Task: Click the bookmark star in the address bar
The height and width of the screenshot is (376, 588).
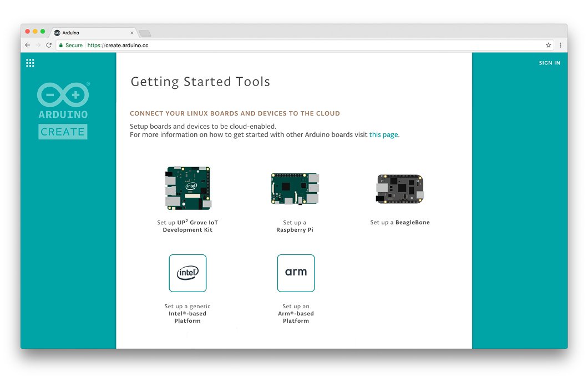Action: pyautogui.click(x=549, y=45)
